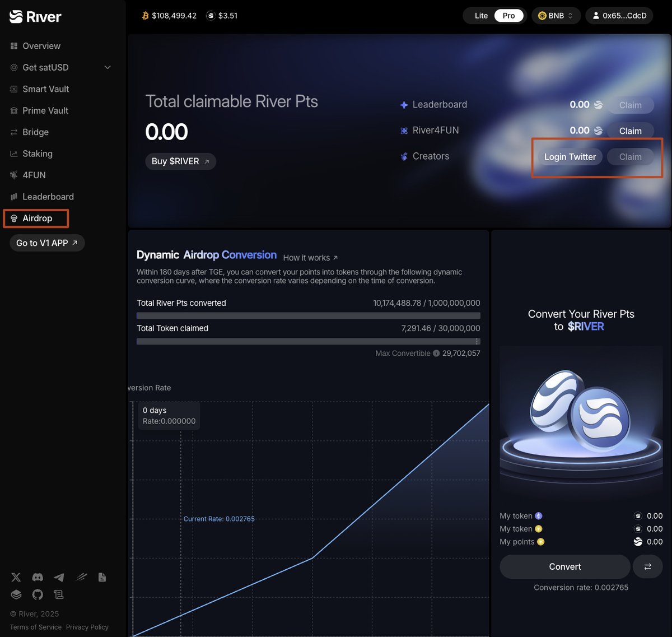Click Login Twitter button
The width and height of the screenshot is (672, 637).
(x=570, y=157)
